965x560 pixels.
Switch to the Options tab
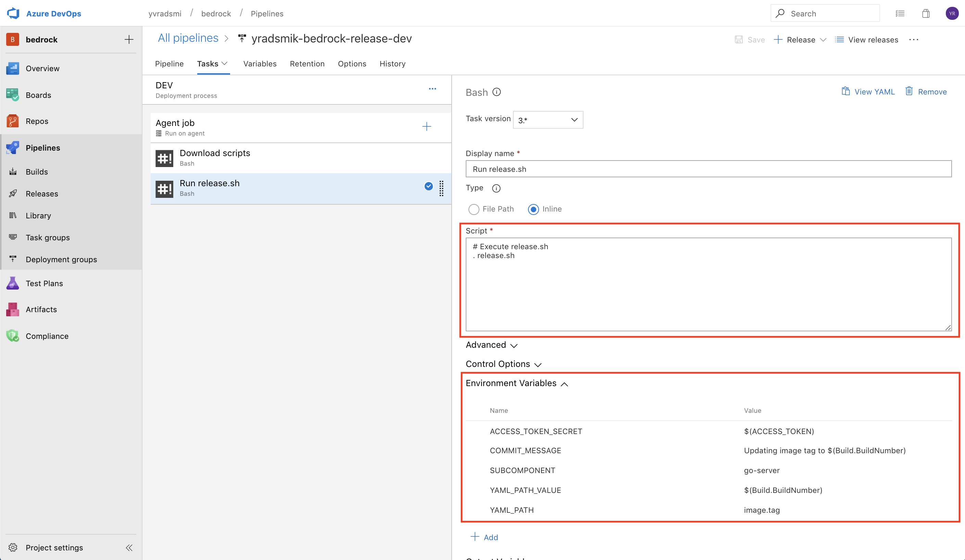tap(352, 64)
